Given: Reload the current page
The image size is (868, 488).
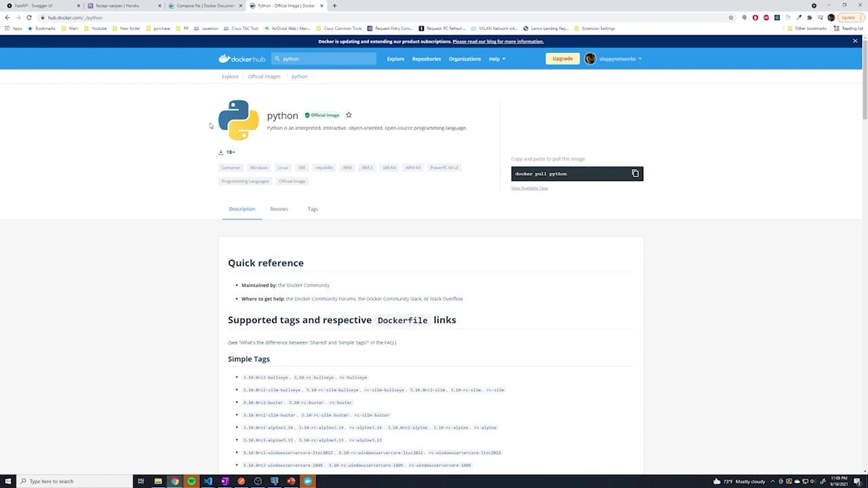Looking at the screenshot, I should (29, 18).
